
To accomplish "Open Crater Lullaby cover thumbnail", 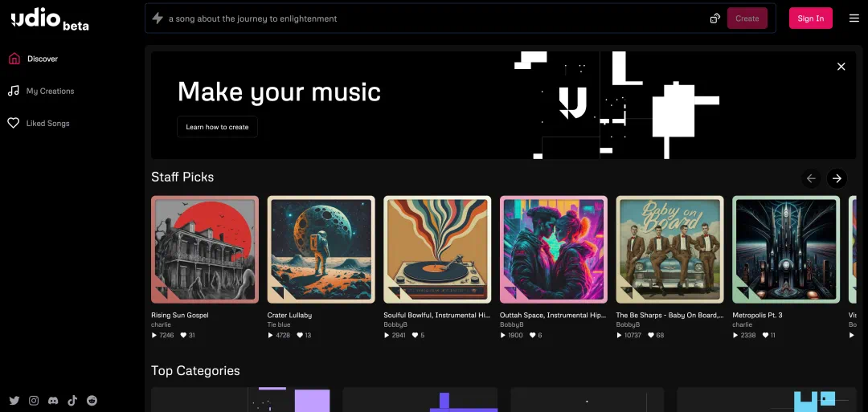I will point(321,250).
